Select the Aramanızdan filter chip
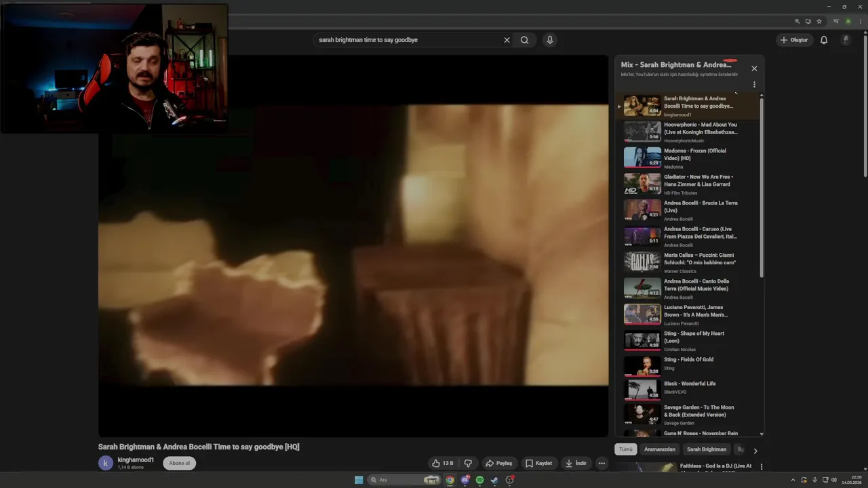This screenshot has width=868, height=488. pos(660,449)
